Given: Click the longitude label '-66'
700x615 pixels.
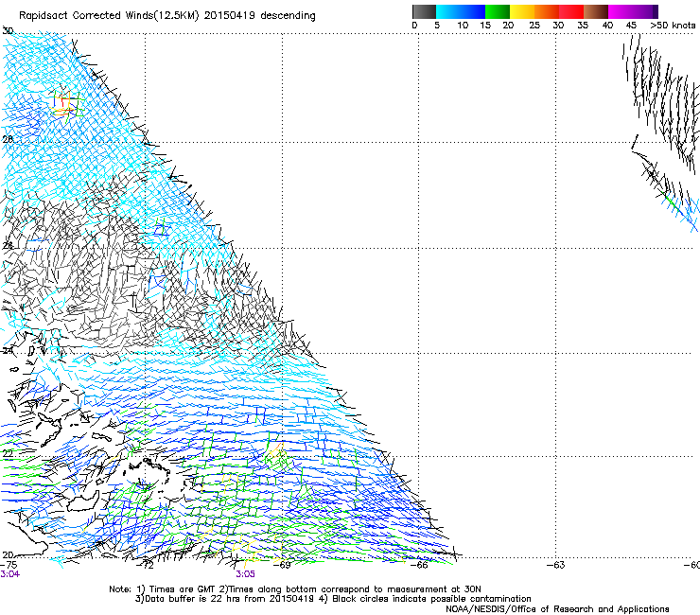Looking at the screenshot, I should pos(419,565).
